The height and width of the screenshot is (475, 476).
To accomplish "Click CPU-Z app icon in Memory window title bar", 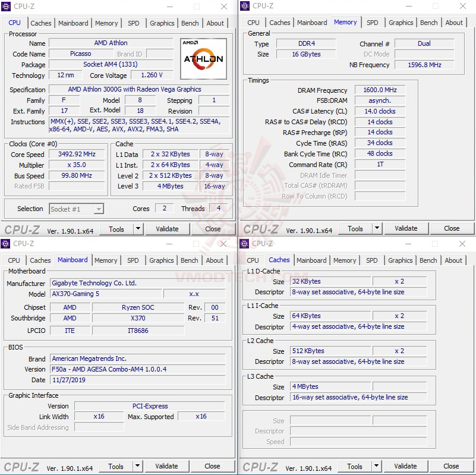I will point(245,6).
